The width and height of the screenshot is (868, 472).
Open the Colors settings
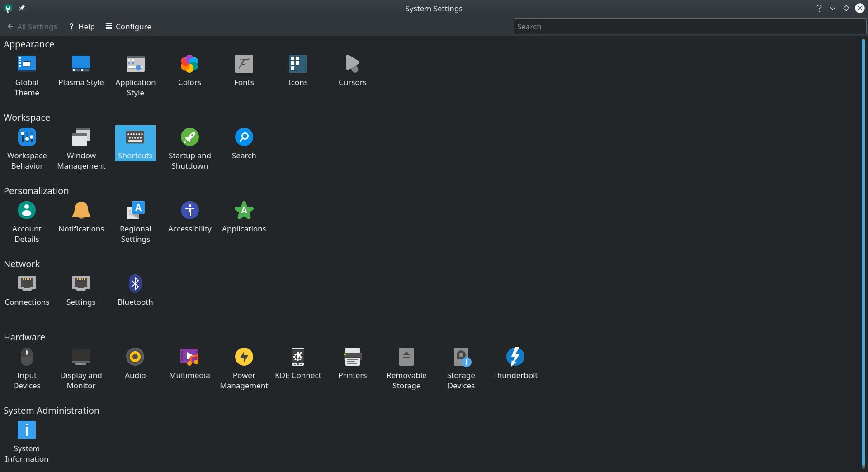tap(189, 70)
